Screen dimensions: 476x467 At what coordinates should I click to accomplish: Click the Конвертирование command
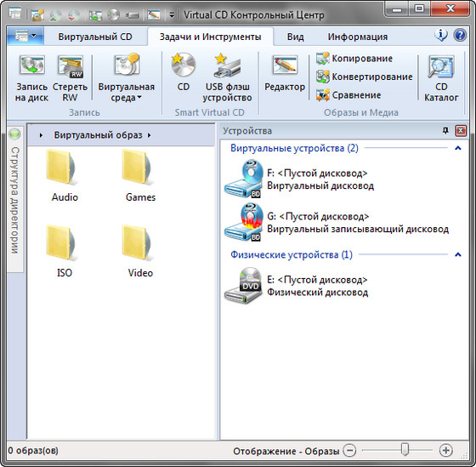pyautogui.click(x=365, y=77)
